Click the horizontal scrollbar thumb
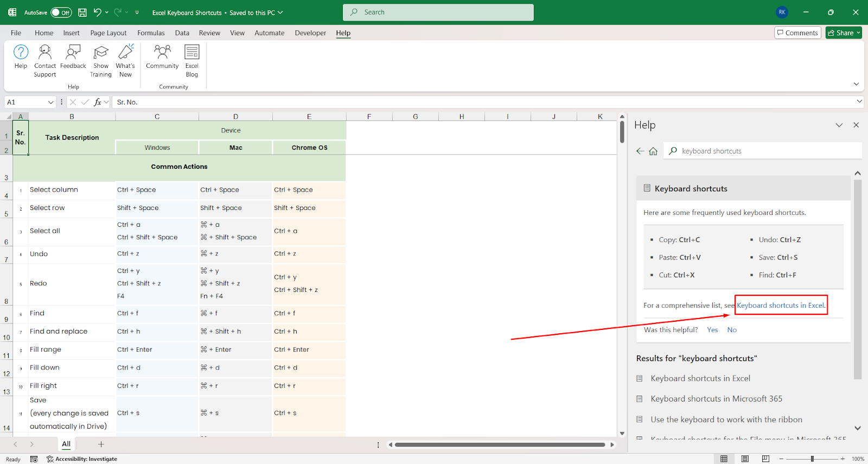868x464 pixels. [500, 444]
